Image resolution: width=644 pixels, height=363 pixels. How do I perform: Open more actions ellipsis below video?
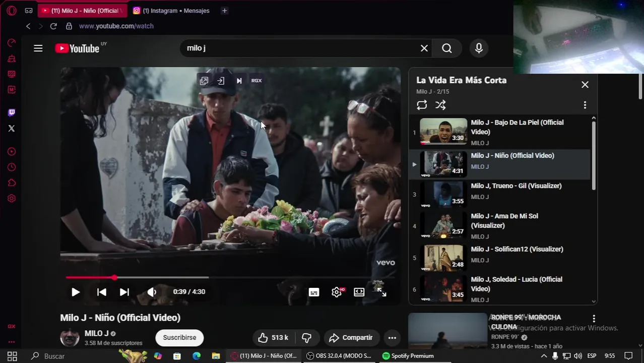click(392, 338)
